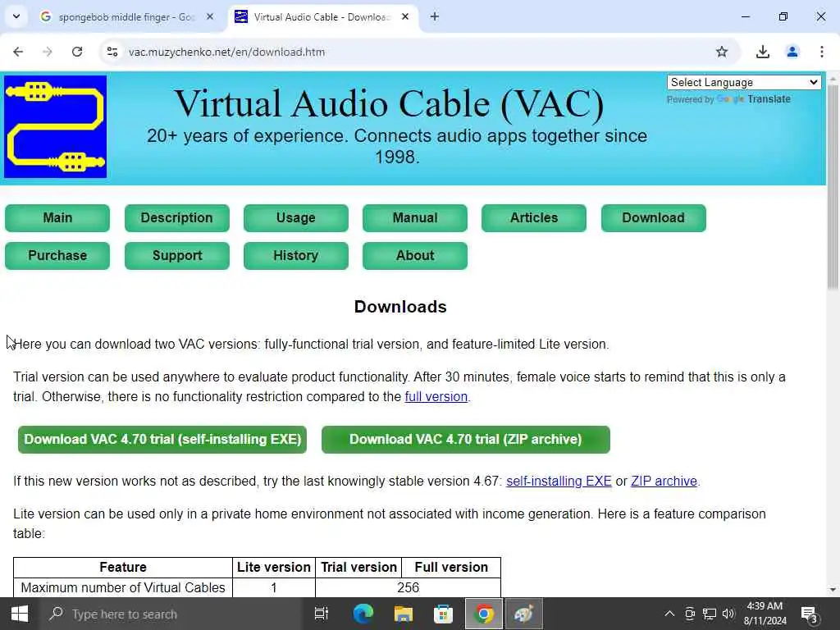Open the tab search chevron dropdown
The image size is (840, 630).
click(16, 16)
